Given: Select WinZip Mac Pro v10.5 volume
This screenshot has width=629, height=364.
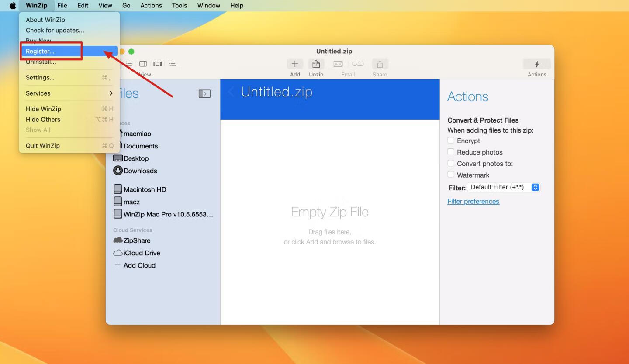Looking at the screenshot, I should coord(163,214).
